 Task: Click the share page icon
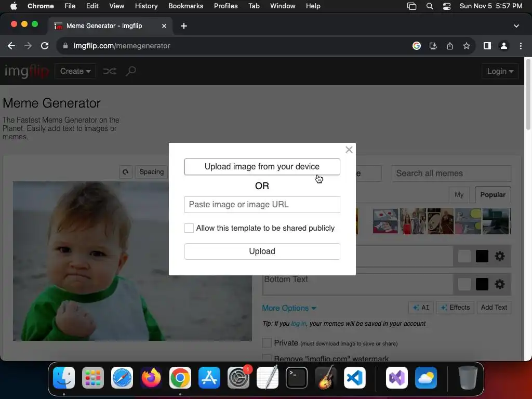point(449,46)
